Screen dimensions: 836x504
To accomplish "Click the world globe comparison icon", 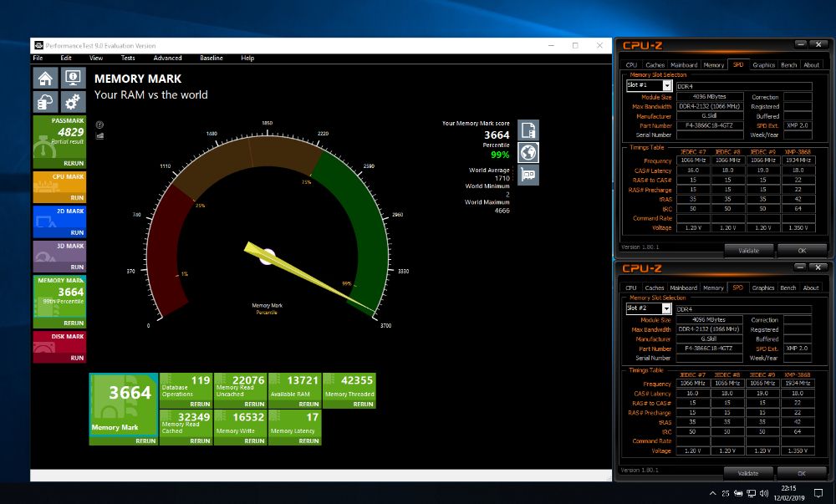I will [x=528, y=152].
